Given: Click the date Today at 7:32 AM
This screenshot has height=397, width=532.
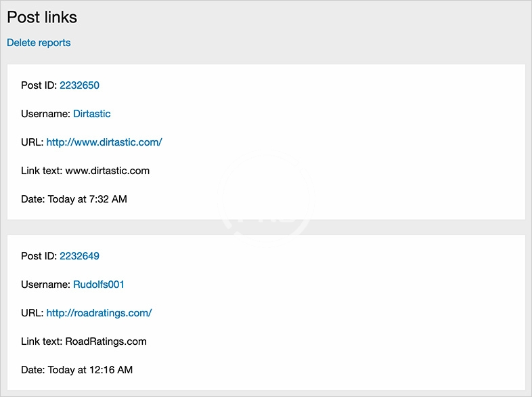Looking at the screenshot, I should pos(87,199).
